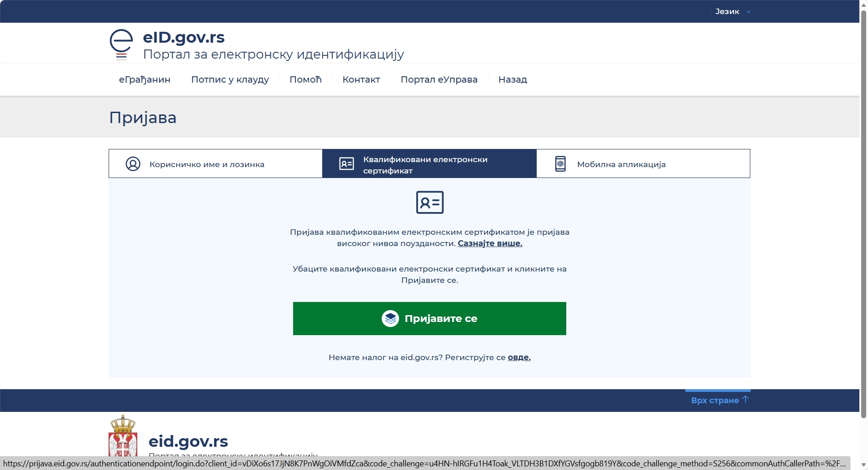Screen dimensions: 868x470
Task: Click the Serbian coat of arms in footer
Action: click(123, 436)
